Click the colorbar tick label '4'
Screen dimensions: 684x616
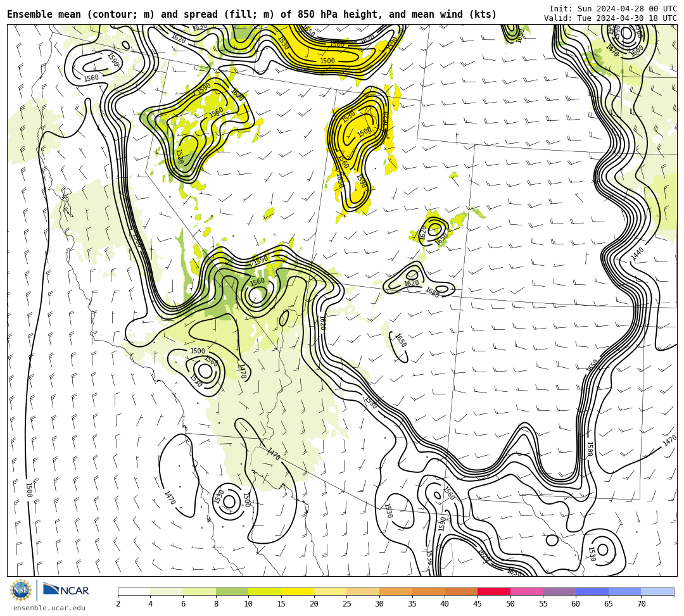coord(151,604)
